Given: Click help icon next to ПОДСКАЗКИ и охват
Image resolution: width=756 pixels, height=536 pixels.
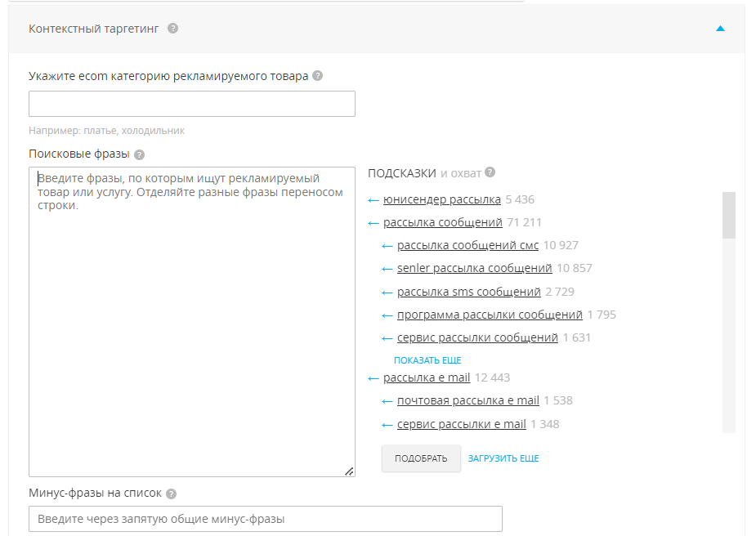Looking at the screenshot, I should click(x=490, y=172).
